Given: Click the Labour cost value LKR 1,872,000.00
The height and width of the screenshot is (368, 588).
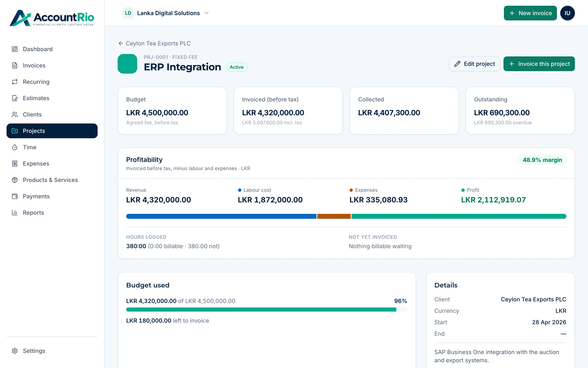Looking at the screenshot, I should click(x=270, y=200).
